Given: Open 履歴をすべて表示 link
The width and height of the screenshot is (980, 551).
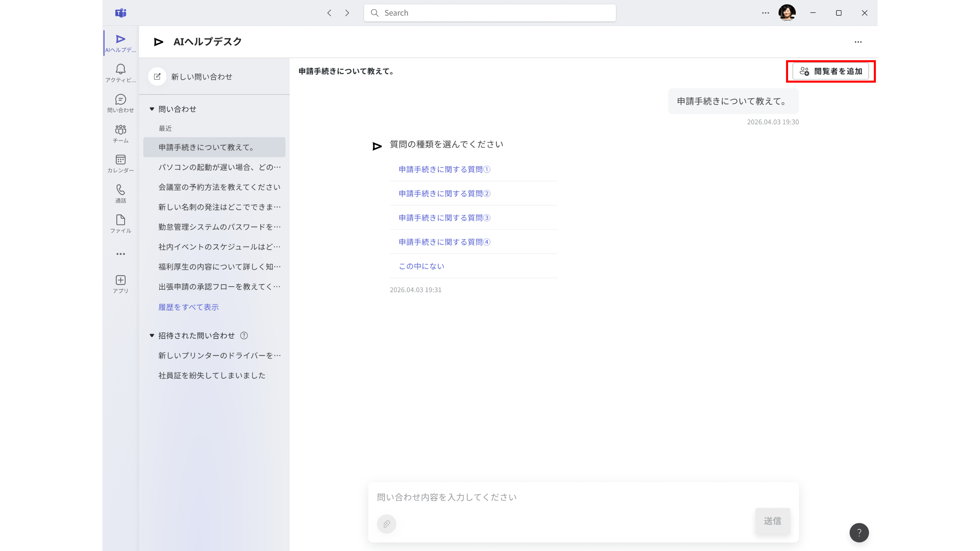Looking at the screenshot, I should 188,307.
